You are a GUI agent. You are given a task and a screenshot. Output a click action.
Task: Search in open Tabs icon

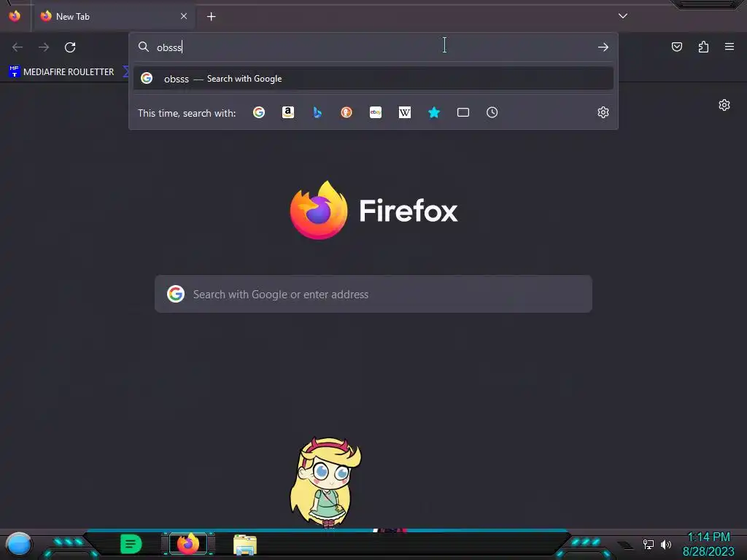463,112
